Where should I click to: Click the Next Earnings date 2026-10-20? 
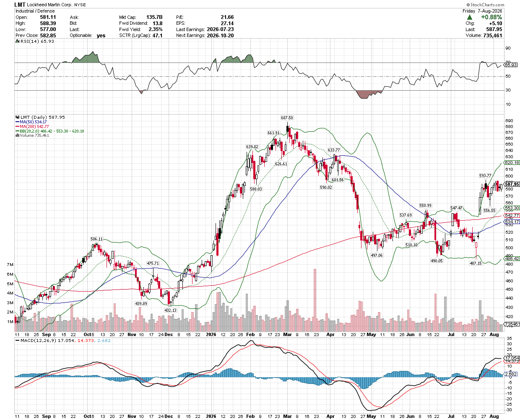[x=220, y=36]
